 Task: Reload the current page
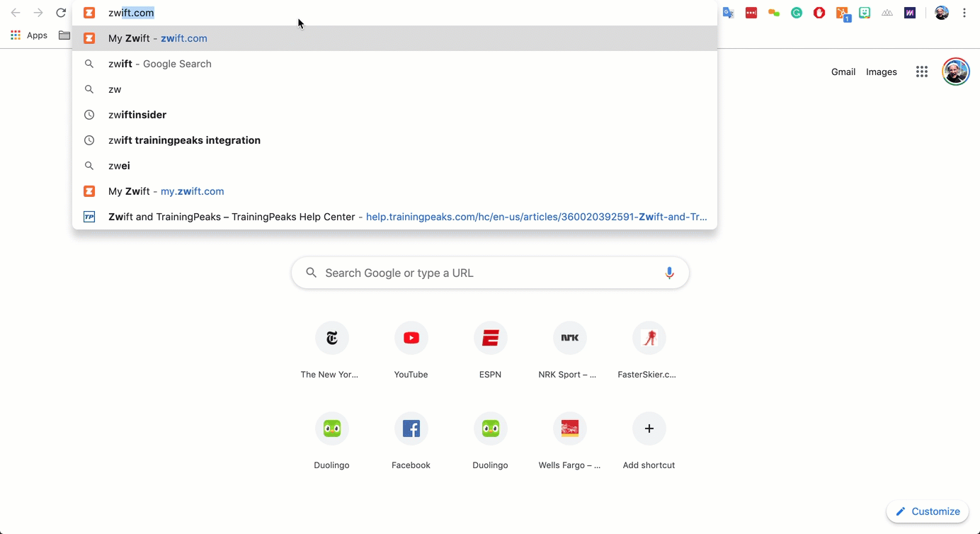61,13
